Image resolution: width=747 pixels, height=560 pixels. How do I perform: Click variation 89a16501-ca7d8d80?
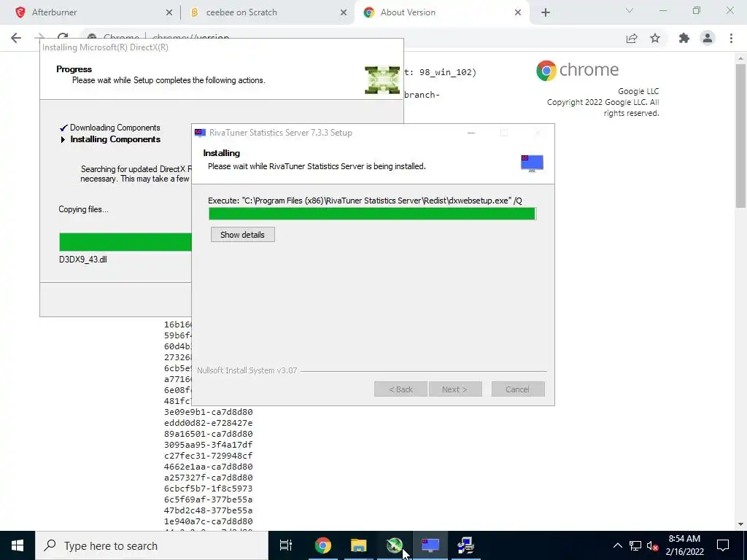click(x=208, y=434)
